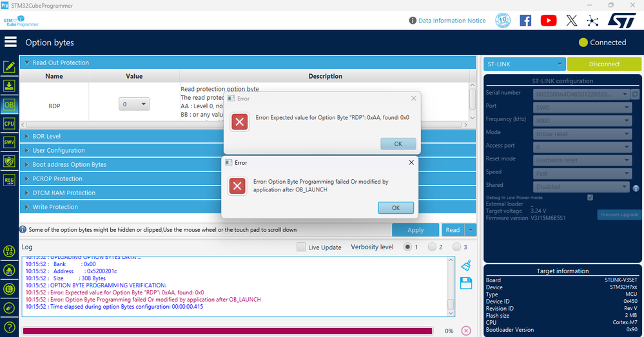Click Disconnect button

click(x=604, y=64)
